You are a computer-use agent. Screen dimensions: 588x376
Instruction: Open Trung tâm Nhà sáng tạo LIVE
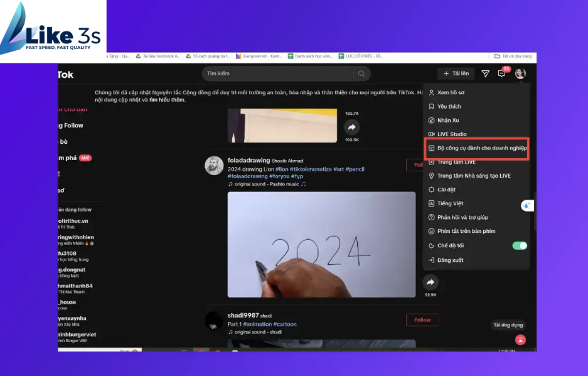pyautogui.click(x=476, y=176)
